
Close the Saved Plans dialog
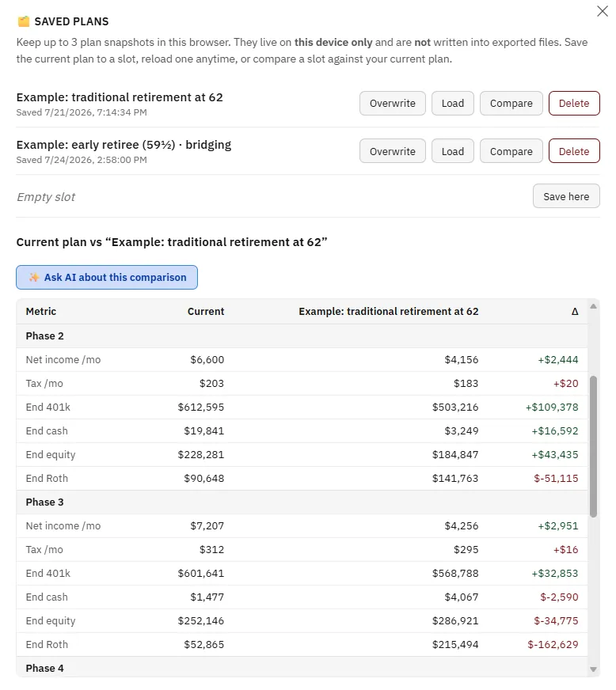pyautogui.click(x=602, y=11)
